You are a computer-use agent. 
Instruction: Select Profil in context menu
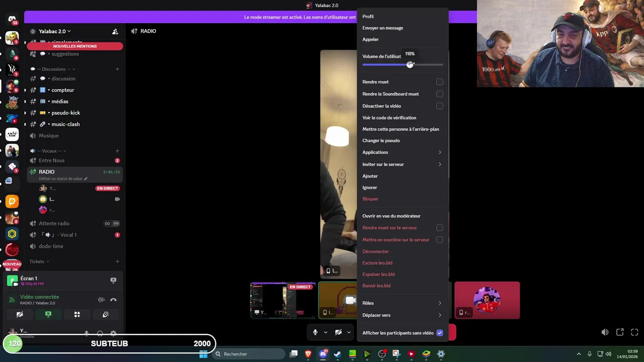coord(368,17)
